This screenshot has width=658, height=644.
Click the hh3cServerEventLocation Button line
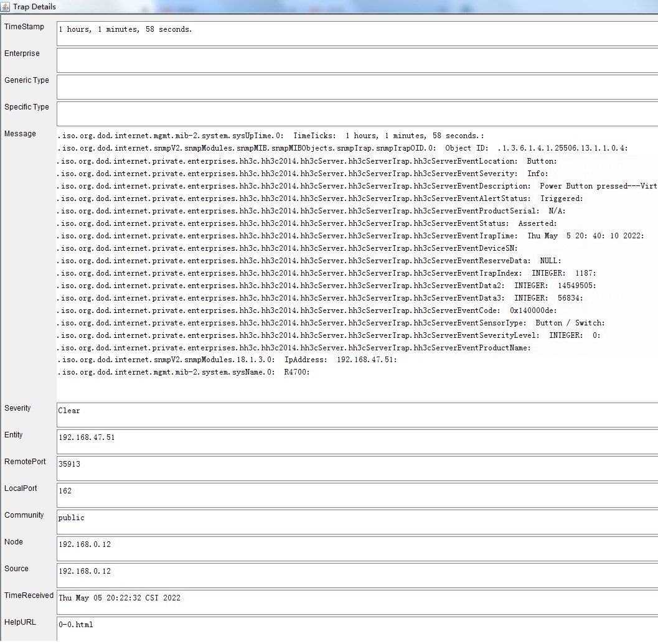tap(307, 161)
